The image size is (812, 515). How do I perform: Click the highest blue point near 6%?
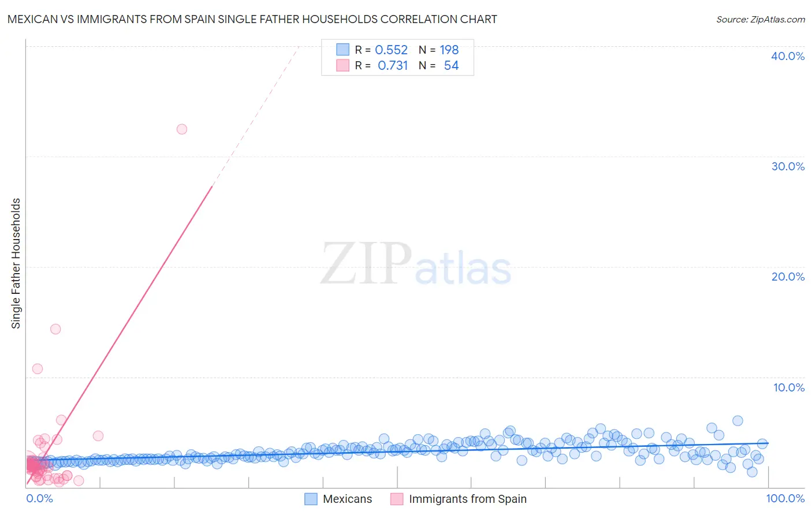click(737, 421)
